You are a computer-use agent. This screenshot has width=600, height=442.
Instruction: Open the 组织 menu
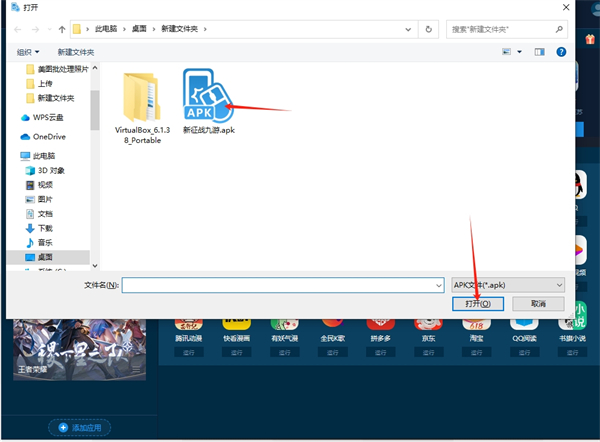(x=28, y=52)
